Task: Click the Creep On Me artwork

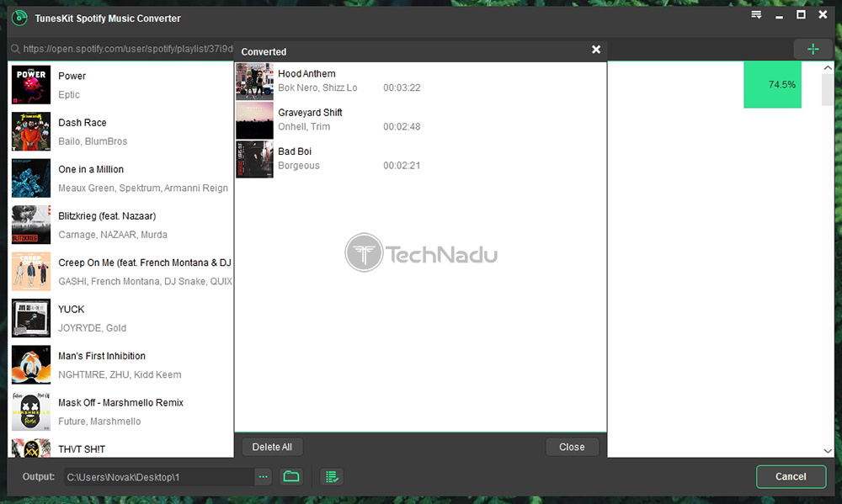Action: tap(31, 272)
